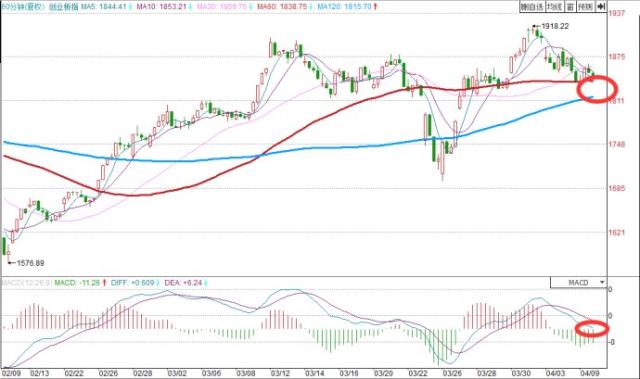Image resolution: width=640 pixels, height=379 pixels.
Task: Click the 03/28 date on time axis
Action: click(x=487, y=373)
